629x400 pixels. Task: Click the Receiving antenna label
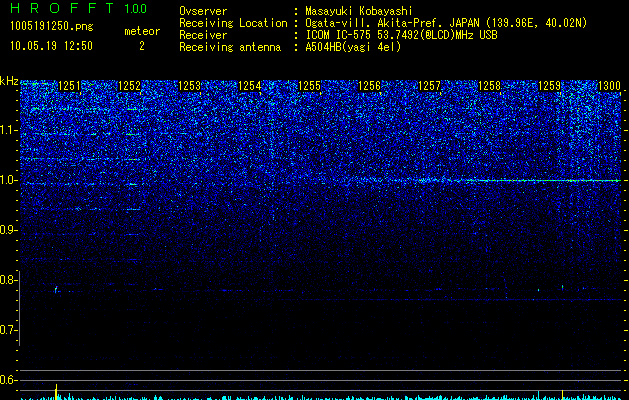click(x=230, y=47)
